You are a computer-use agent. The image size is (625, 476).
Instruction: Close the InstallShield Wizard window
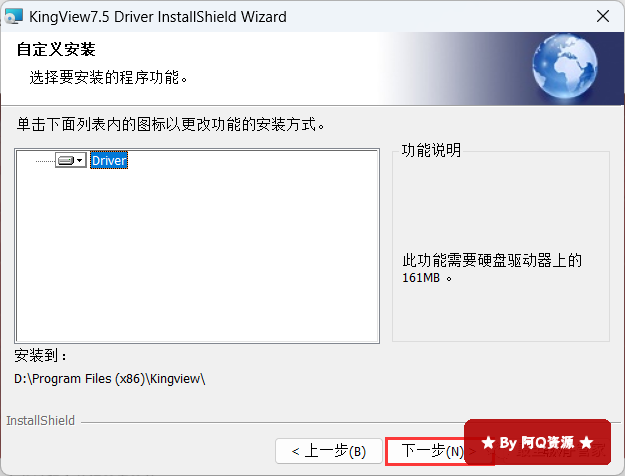[603, 16]
